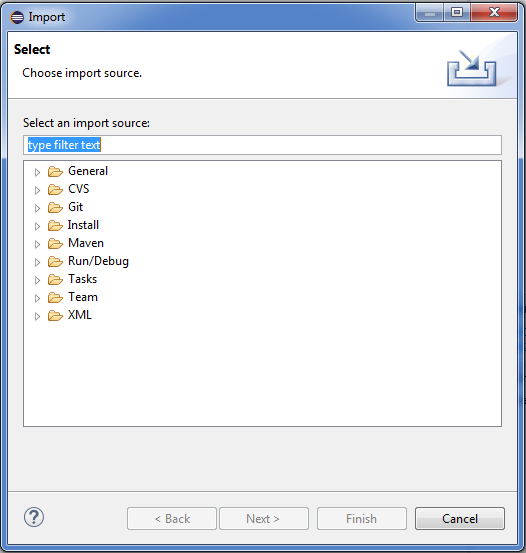Click the import wizard banner icon

(x=472, y=68)
